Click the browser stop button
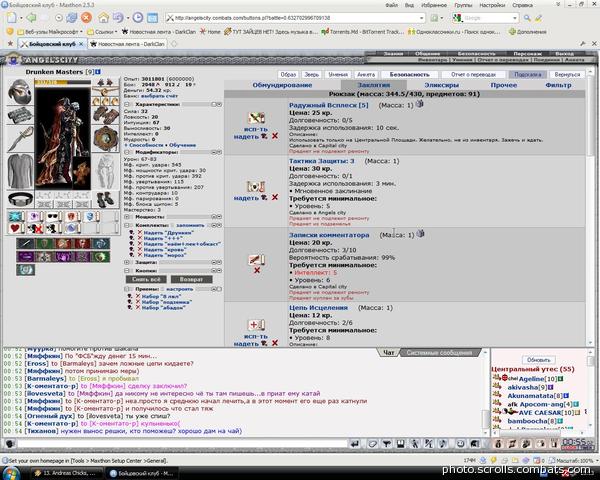Viewport: 600px width, 480px height. tap(86, 18)
